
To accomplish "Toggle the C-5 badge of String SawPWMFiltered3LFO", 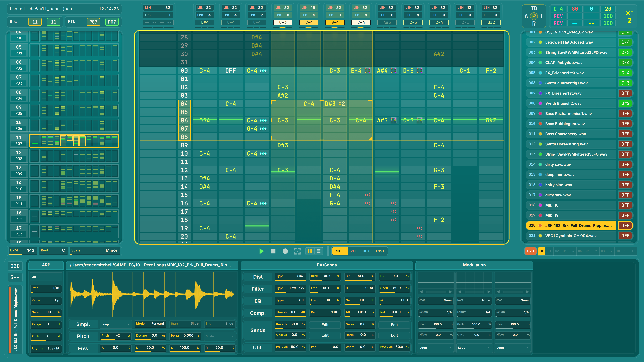I will click(x=625, y=52).
